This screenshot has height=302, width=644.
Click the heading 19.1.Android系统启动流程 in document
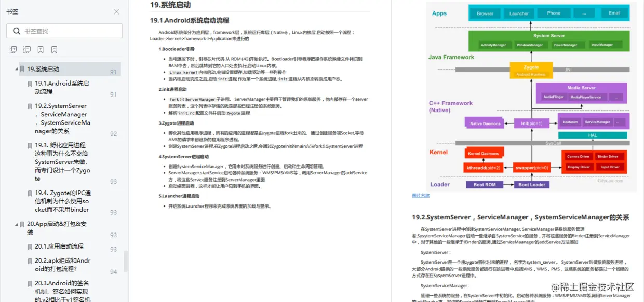click(190, 21)
